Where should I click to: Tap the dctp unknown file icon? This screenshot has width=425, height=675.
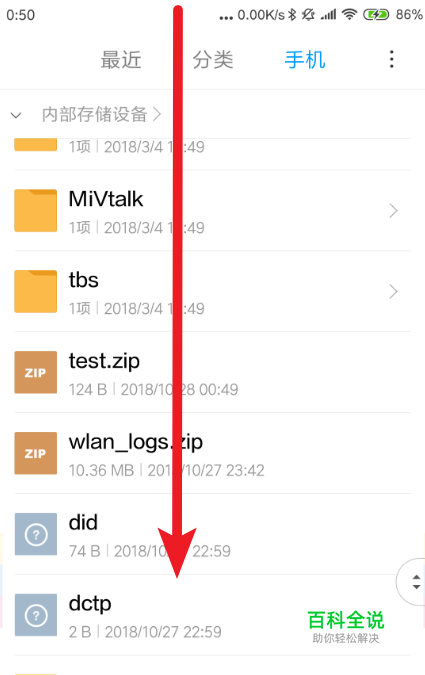[x=36, y=615]
